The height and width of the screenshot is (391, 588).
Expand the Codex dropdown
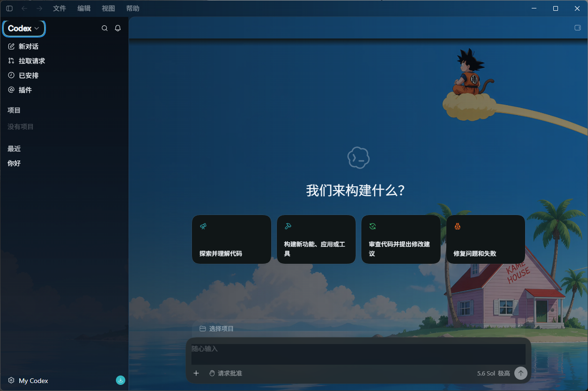24,29
